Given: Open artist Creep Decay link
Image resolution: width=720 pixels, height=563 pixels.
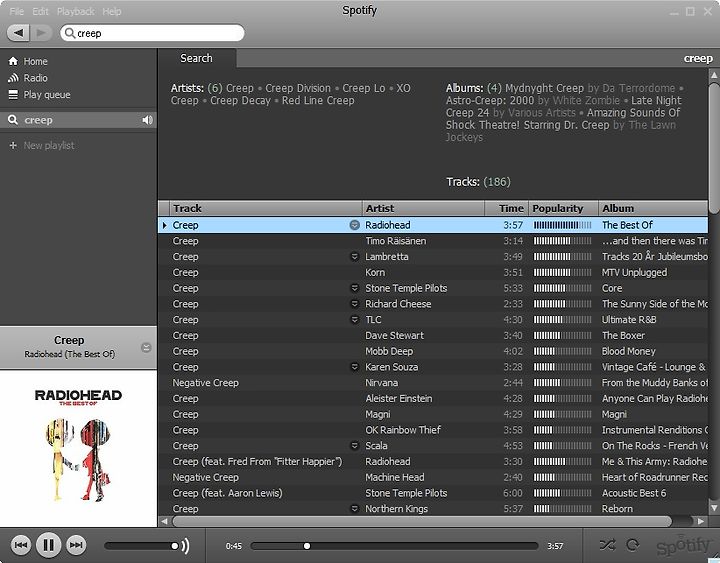Looking at the screenshot, I should [241, 101].
